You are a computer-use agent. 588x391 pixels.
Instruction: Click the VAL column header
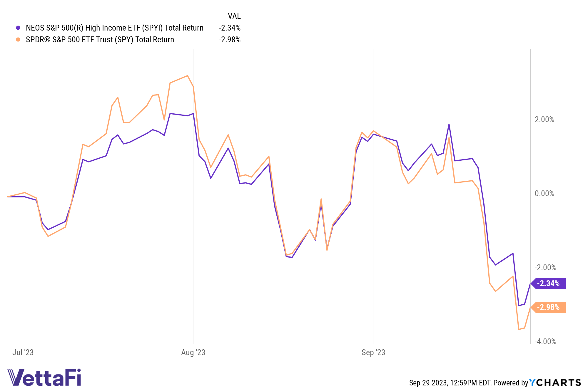234,16
